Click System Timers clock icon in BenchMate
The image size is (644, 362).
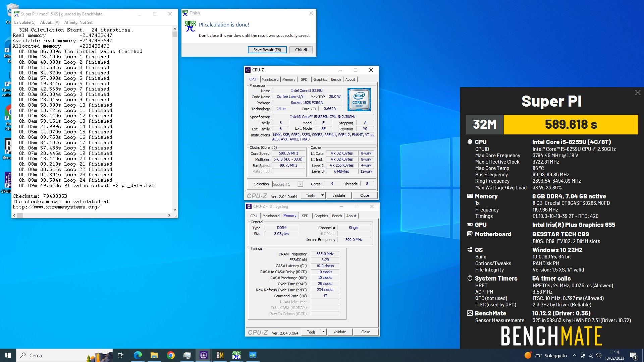point(470,278)
